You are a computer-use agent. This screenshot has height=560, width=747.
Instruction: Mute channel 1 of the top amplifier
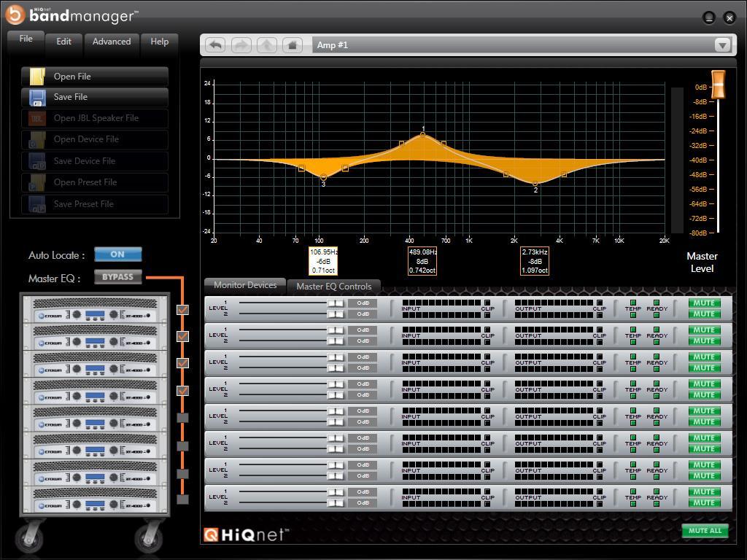click(703, 303)
